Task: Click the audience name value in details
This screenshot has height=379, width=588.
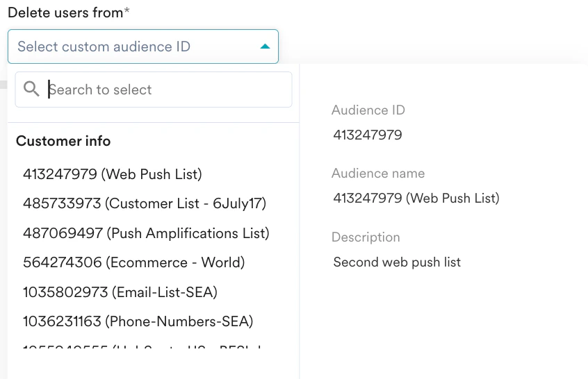Action: [x=416, y=199]
